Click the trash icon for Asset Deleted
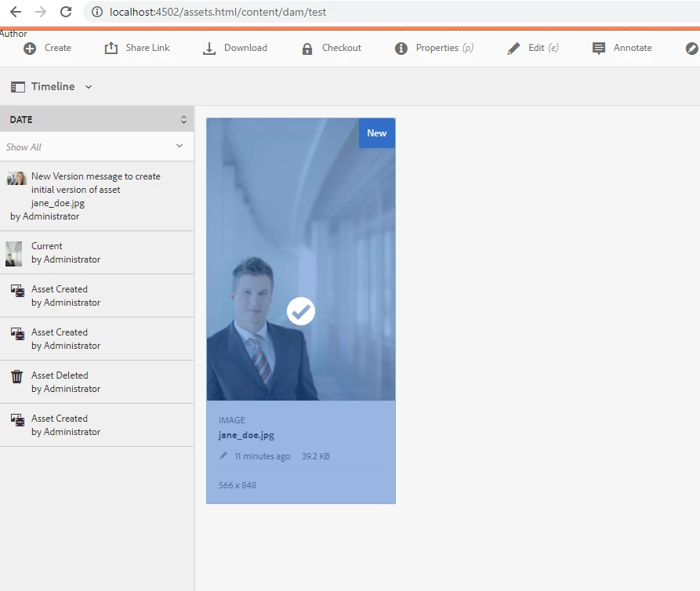 [17, 376]
